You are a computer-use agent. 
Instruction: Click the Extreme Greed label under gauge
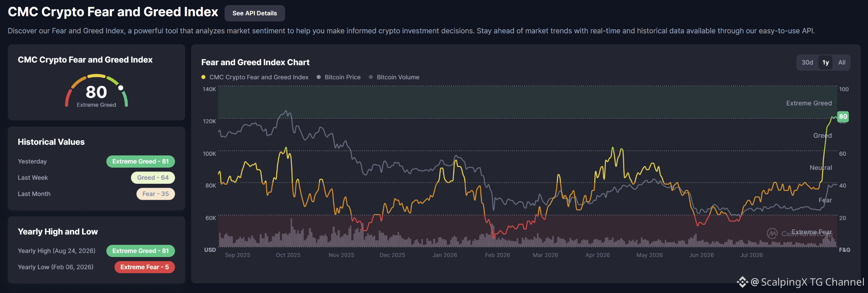(96, 105)
